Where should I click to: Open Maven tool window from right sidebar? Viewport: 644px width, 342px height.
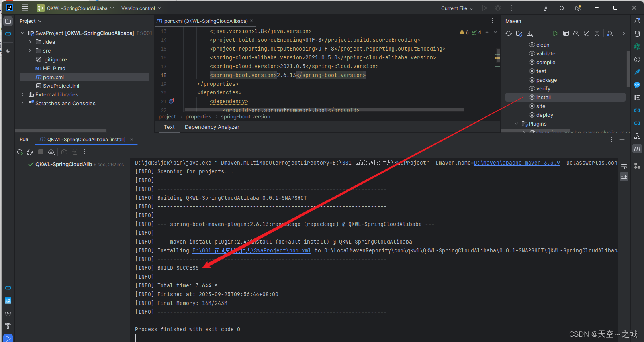tap(637, 149)
